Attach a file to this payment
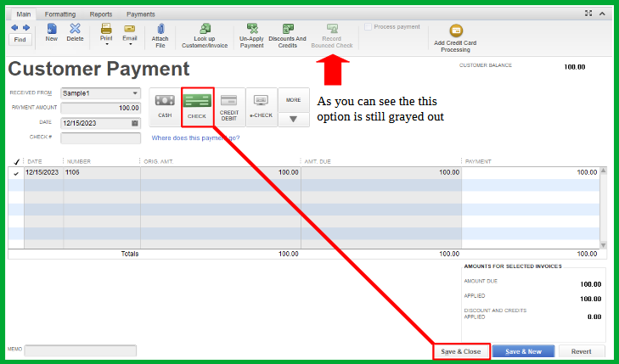This screenshot has height=364, width=619. (x=160, y=36)
